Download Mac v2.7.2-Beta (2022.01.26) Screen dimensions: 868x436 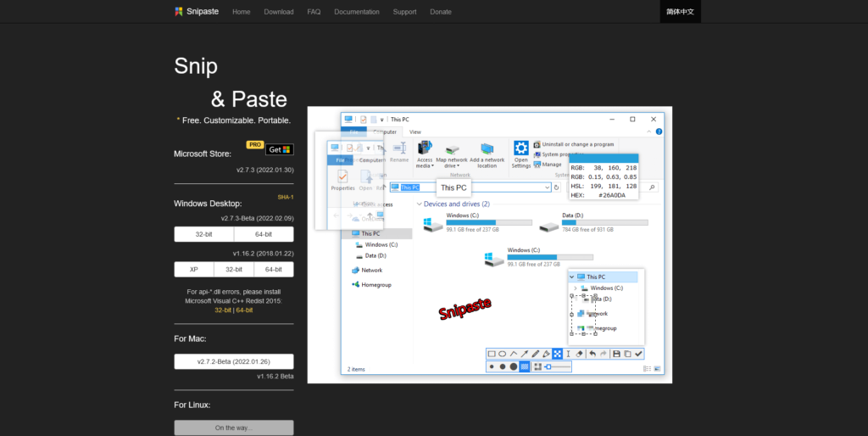point(234,361)
